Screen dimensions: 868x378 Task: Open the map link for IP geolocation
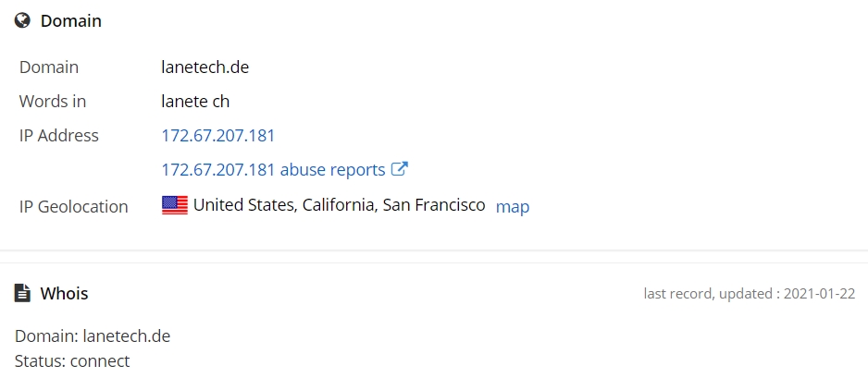point(513,207)
